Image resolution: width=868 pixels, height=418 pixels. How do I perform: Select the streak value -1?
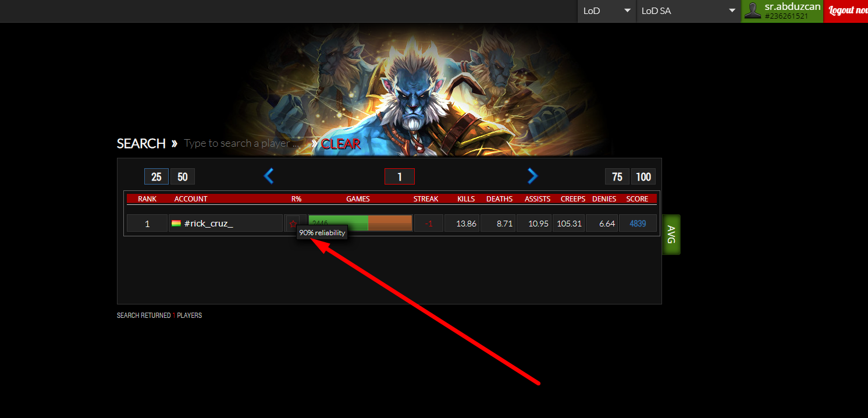click(429, 224)
